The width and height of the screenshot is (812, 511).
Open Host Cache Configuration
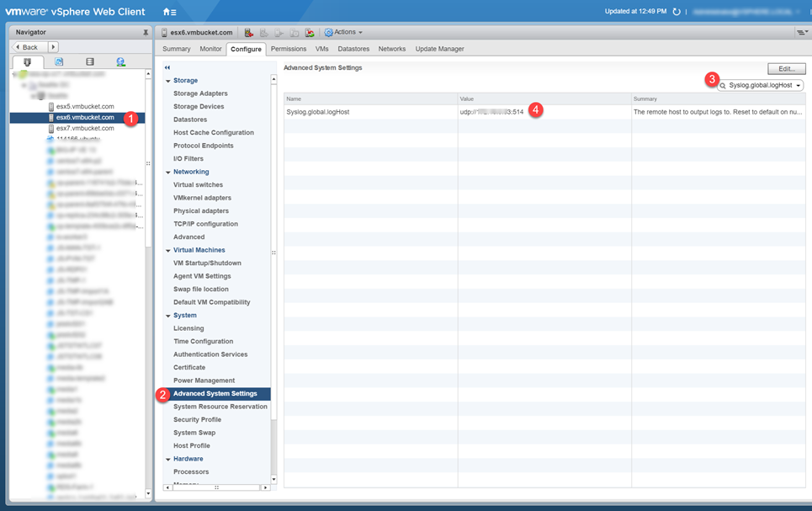(214, 133)
